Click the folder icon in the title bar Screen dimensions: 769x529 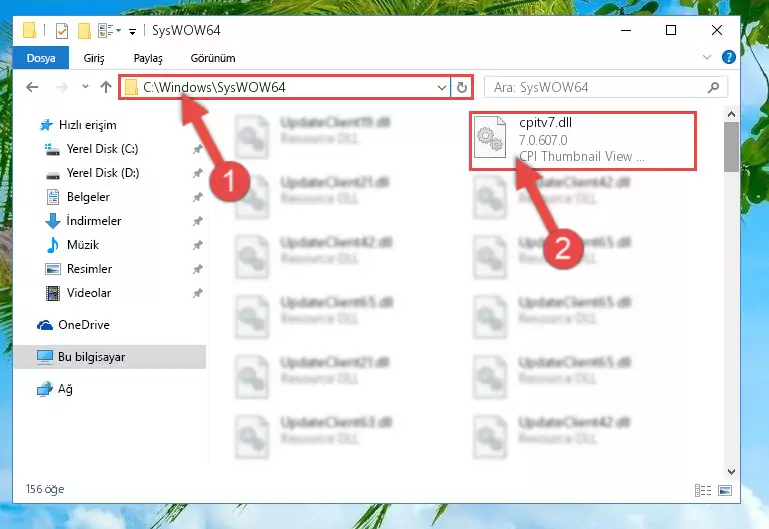point(29,30)
